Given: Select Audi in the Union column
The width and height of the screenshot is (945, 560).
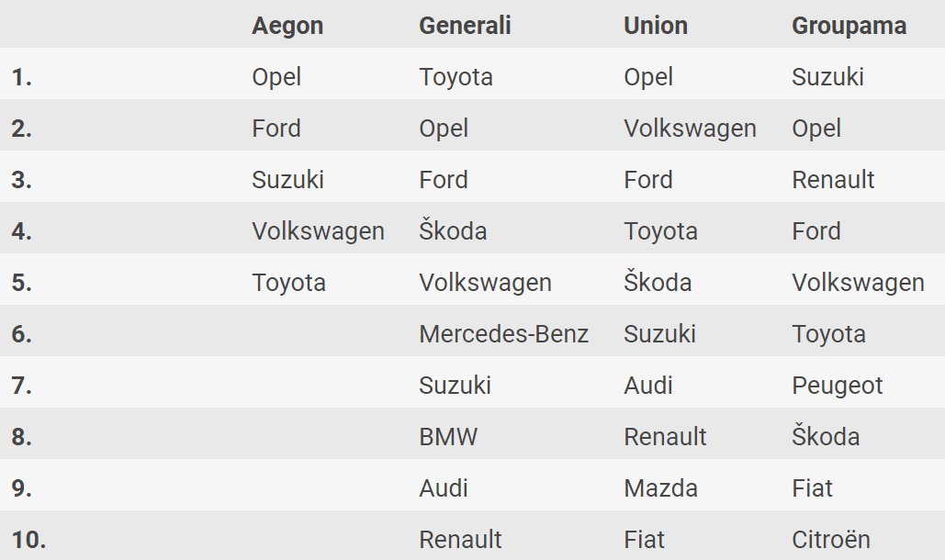Looking at the screenshot, I should pyautogui.click(x=647, y=386).
